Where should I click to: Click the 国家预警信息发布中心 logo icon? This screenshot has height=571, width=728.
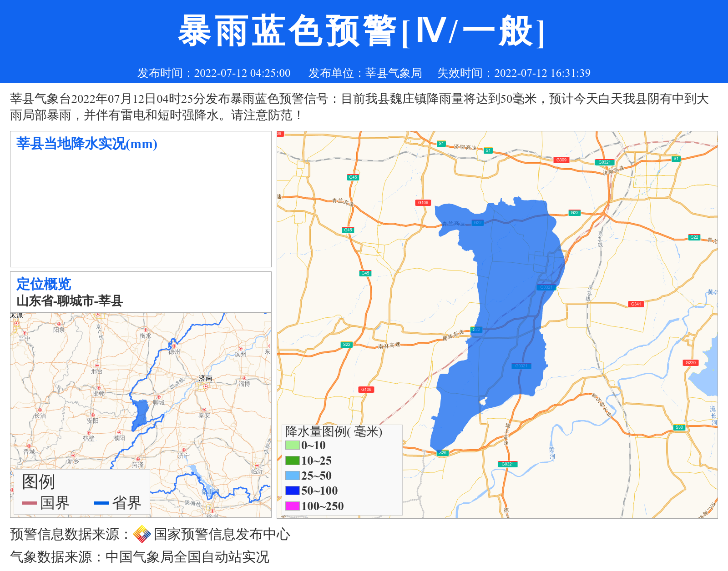142,534
